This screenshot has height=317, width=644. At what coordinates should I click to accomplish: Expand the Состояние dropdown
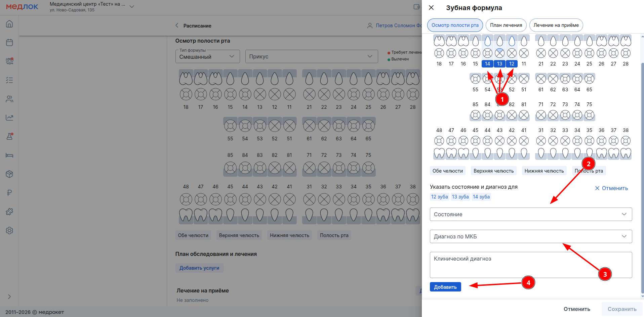[x=530, y=214]
